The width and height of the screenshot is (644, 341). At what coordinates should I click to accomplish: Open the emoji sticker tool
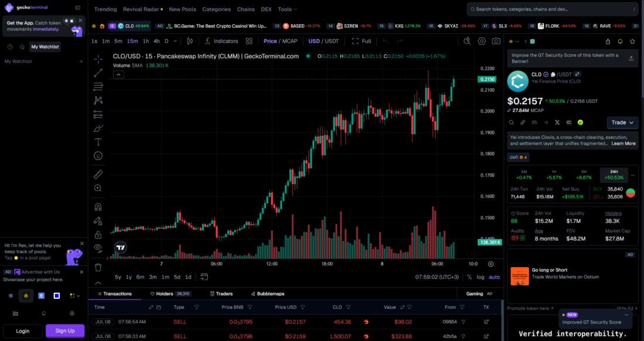[98, 156]
